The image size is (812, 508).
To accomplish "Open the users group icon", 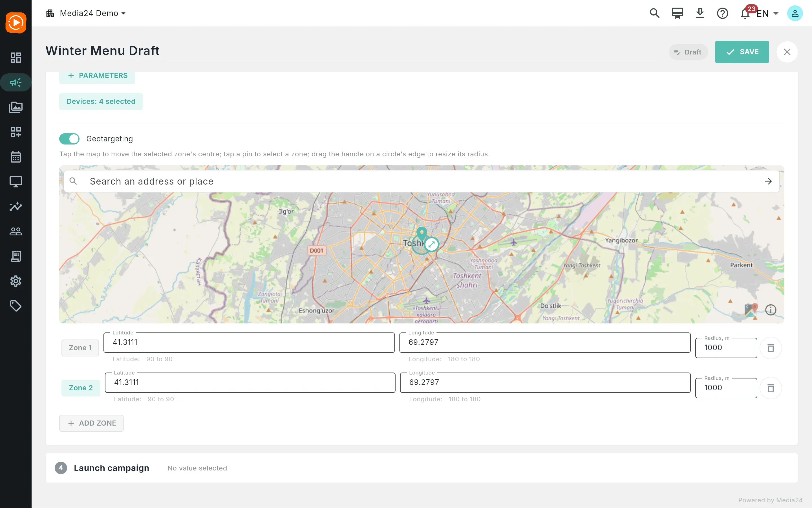I will pyautogui.click(x=16, y=231).
